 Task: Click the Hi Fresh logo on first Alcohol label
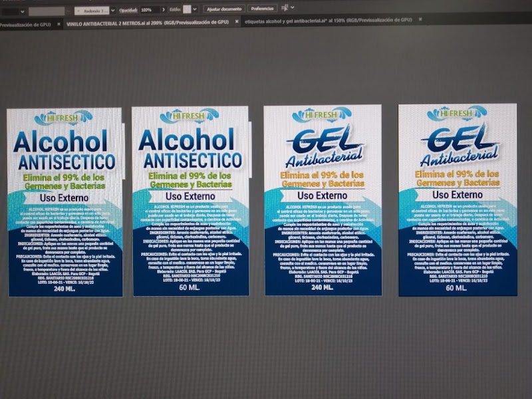(63, 118)
